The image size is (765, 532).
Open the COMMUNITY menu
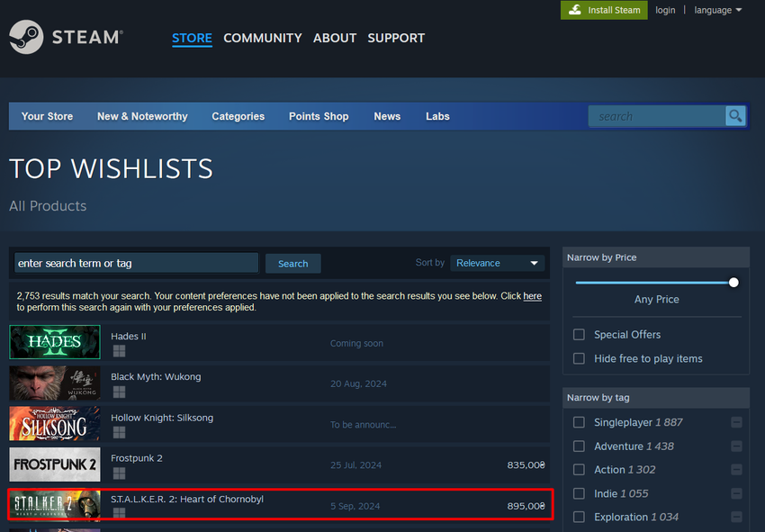coord(262,38)
